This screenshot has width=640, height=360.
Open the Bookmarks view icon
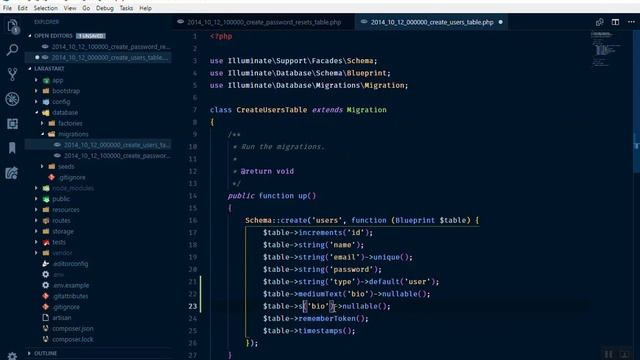pos(12,148)
